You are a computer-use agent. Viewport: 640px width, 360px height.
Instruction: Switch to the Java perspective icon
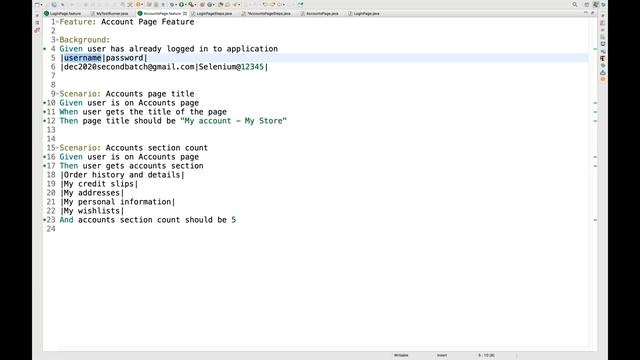[x=596, y=4]
